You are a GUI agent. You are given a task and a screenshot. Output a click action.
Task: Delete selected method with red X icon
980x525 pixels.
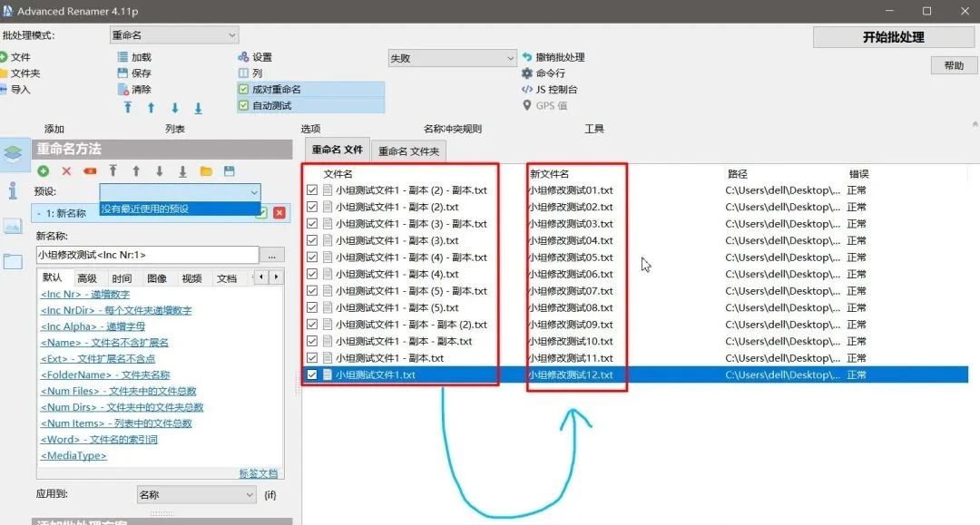tap(66, 171)
